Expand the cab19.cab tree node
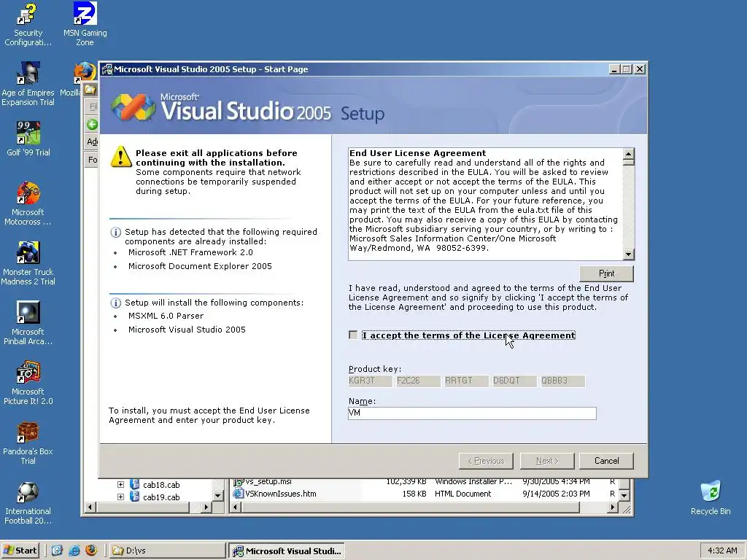The width and height of the screenshot is (747, 560). point(120,497)
